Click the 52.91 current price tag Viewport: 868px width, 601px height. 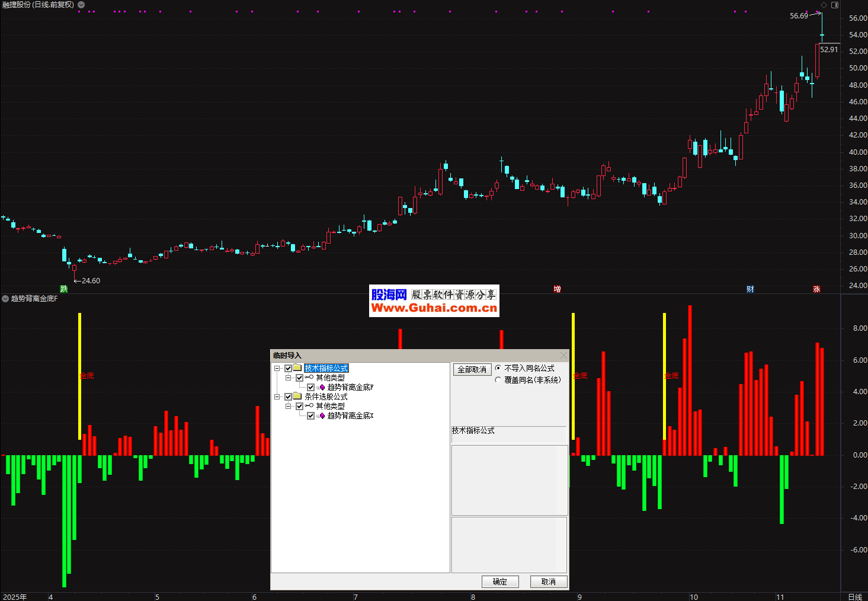(829, 50)
